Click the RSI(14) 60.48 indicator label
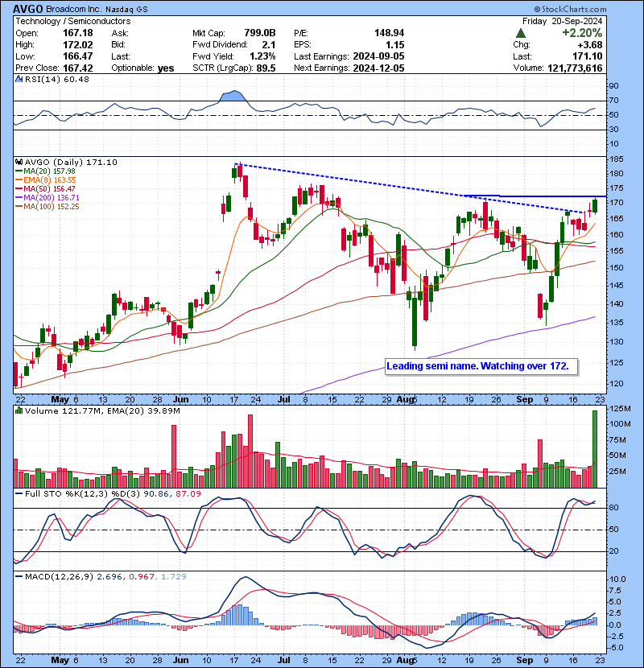Image resolution: width=644 pixels, height=668 pixels. click(x=56, y=79)
